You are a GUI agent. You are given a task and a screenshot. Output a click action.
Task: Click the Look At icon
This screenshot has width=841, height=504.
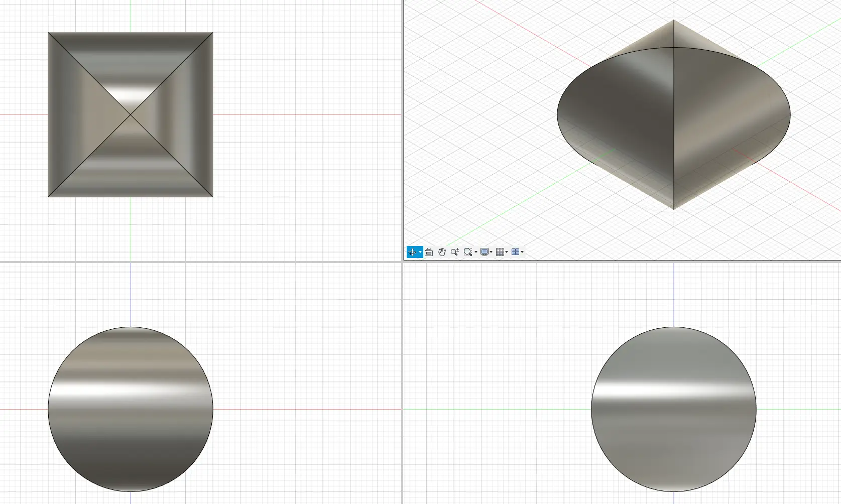click(429, 252)
